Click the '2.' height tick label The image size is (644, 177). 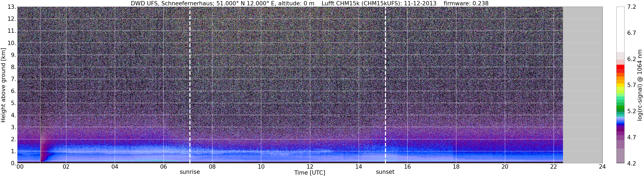coord(13,139)
